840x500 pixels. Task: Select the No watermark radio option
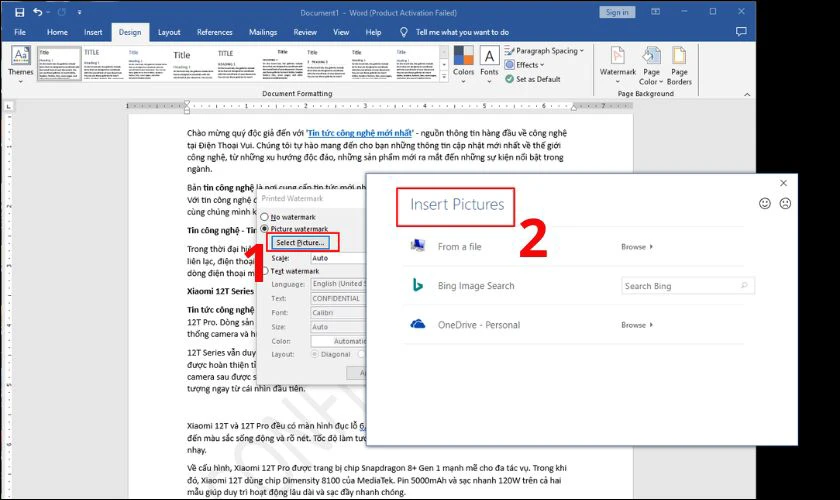tap(265, 217)
